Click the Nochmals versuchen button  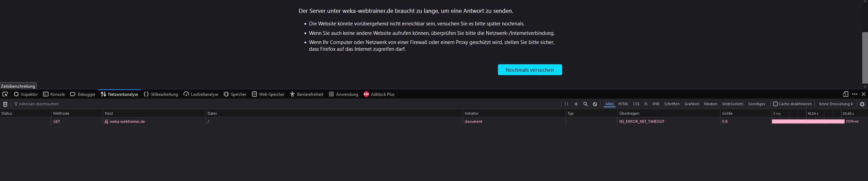[530, 70]
